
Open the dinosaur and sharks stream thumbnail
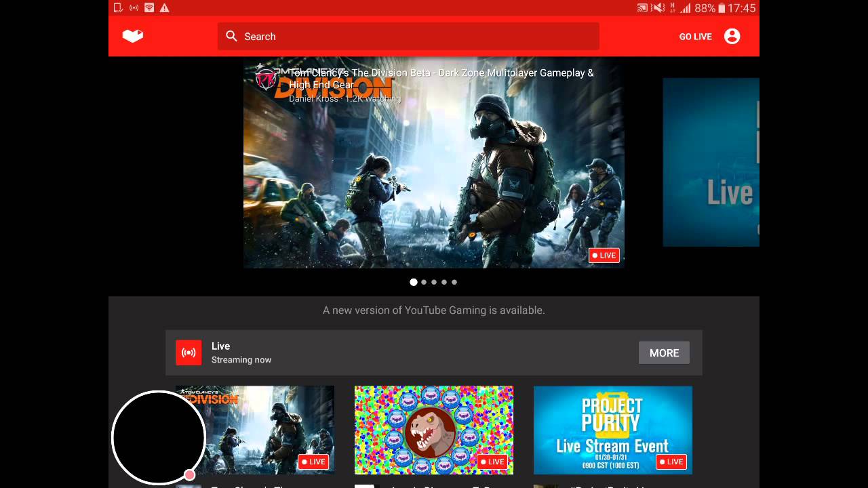(x=434, y=430)
